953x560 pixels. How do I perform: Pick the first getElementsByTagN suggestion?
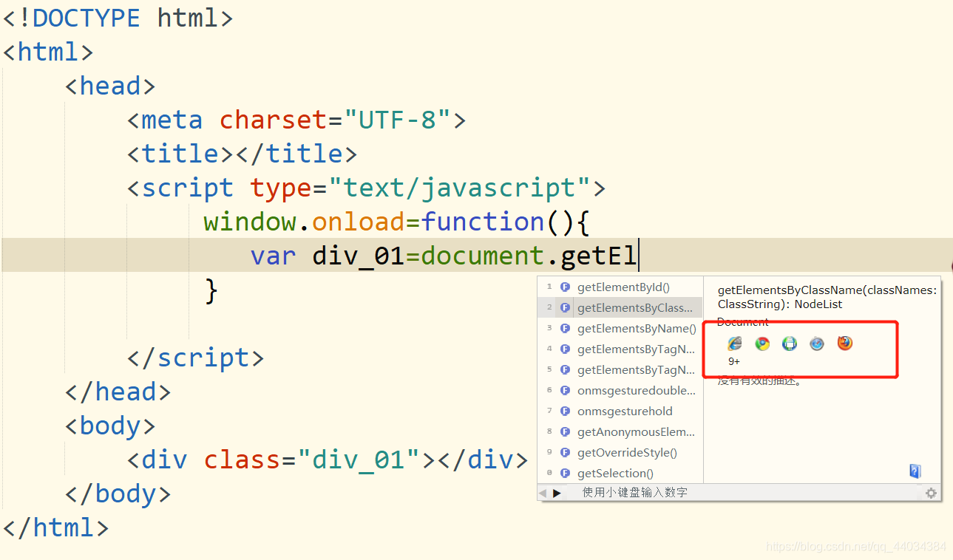[636, 349]
